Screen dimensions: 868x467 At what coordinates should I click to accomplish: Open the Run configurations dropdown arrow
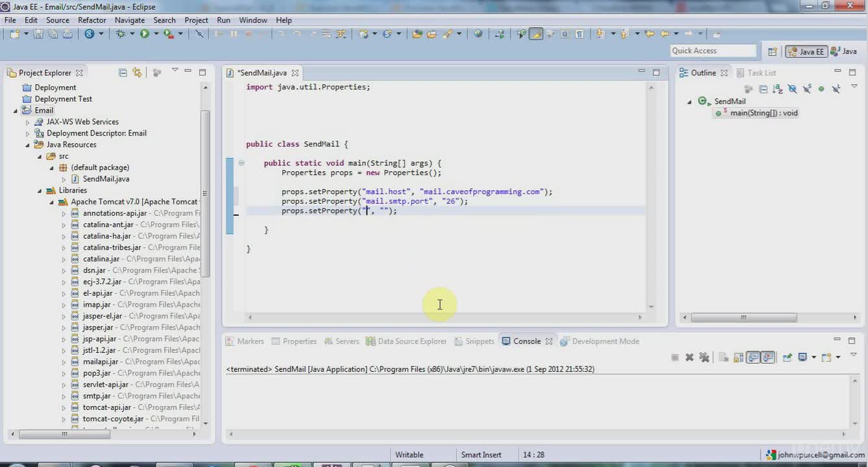pos(156,34)
